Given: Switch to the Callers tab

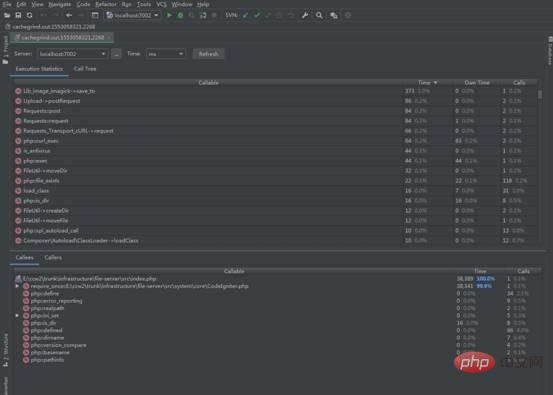Looking at the screenshot, I should coord(53,257).
